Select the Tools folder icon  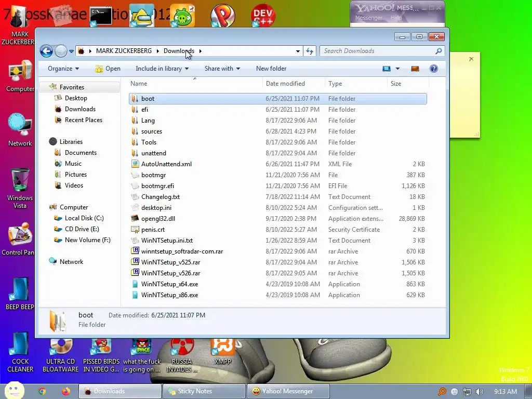pyautogui.click(x=135, y=142)
